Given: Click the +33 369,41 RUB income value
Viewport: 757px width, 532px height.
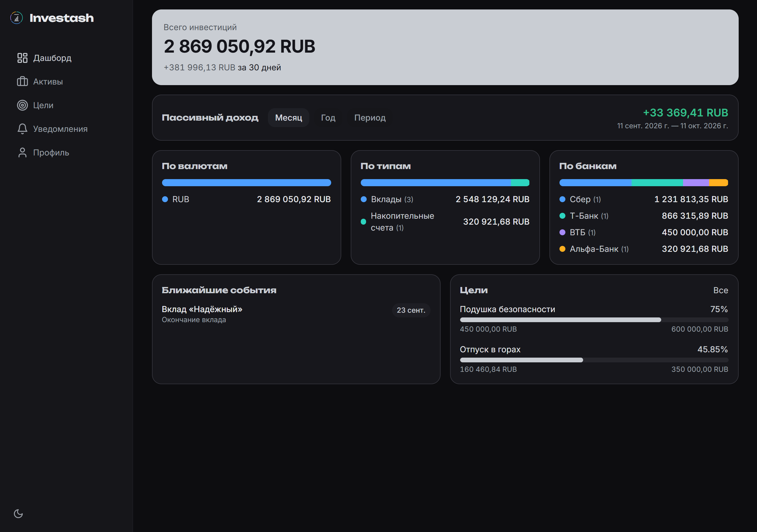Looking at the screenshot, I should [685, 113].
